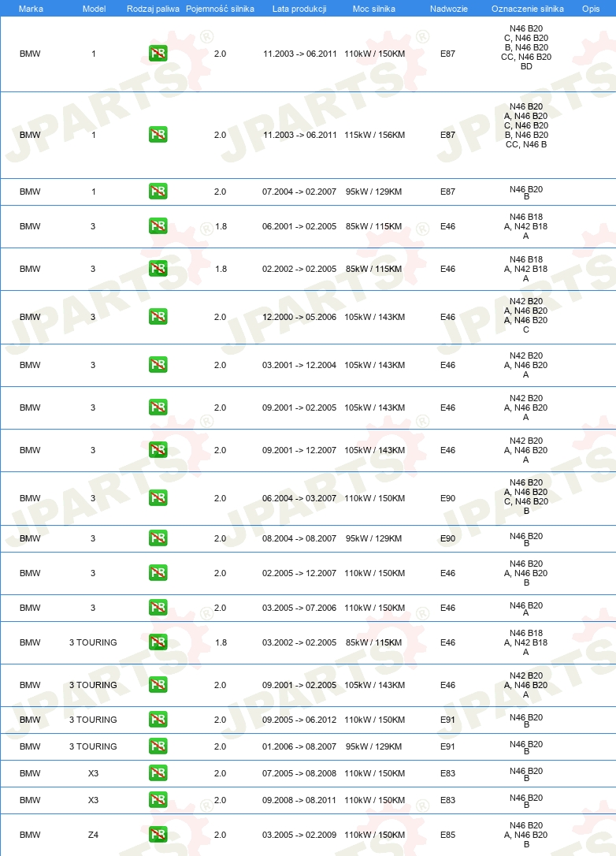Click the E83 cell in the 07.2005 -> 08.2008 row
The width and height of the screenshot is (616, 856).
click(448, 773)
